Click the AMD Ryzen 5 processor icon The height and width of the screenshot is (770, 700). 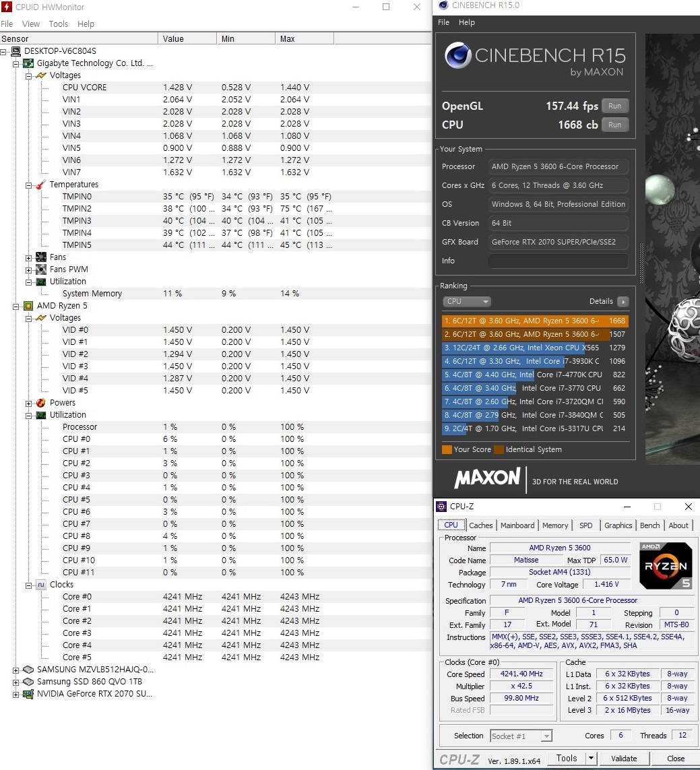point(28,305)
